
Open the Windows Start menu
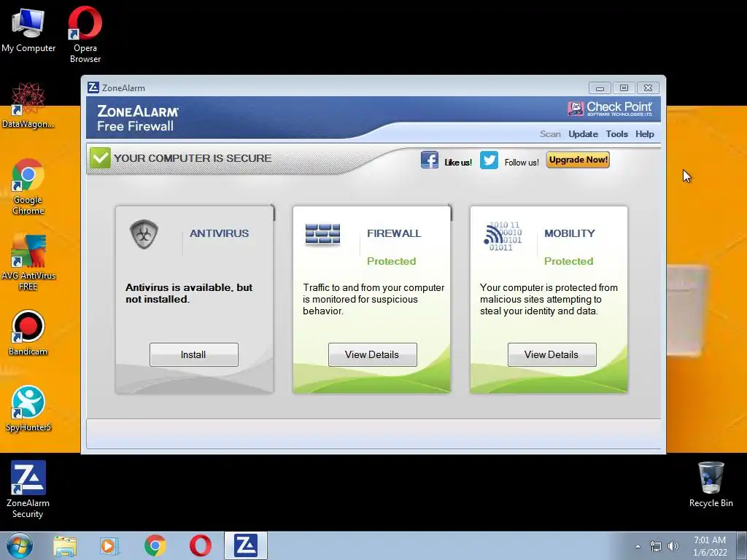(x=20, y=545)
